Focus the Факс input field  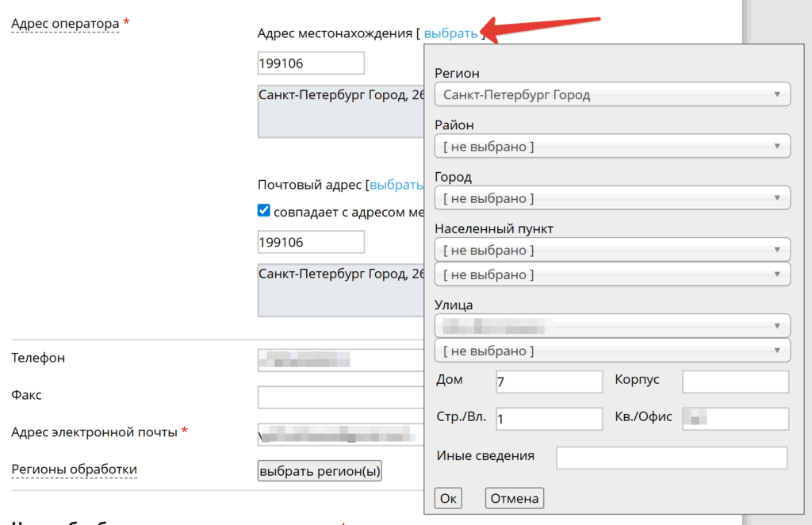(x=341, y=397)
